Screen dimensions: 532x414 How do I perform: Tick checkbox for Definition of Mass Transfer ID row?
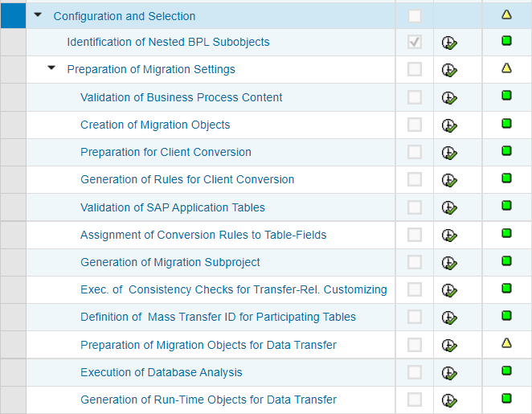414,317
